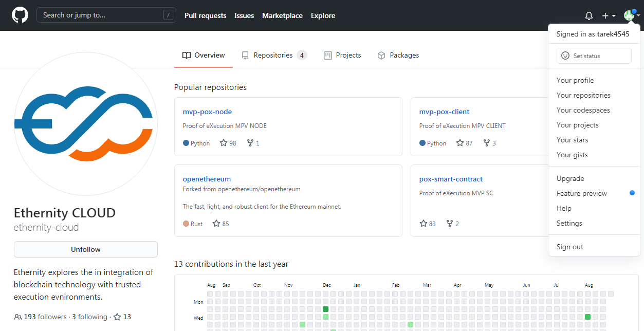Open Pull requests in top navigation

point(206,16)
